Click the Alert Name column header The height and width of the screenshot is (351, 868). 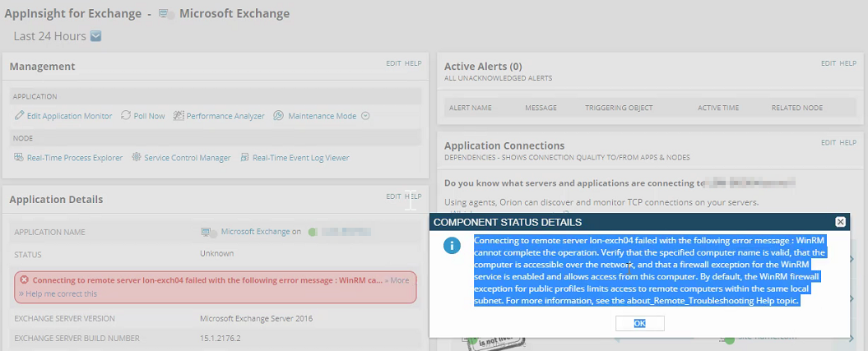(470, 108)
